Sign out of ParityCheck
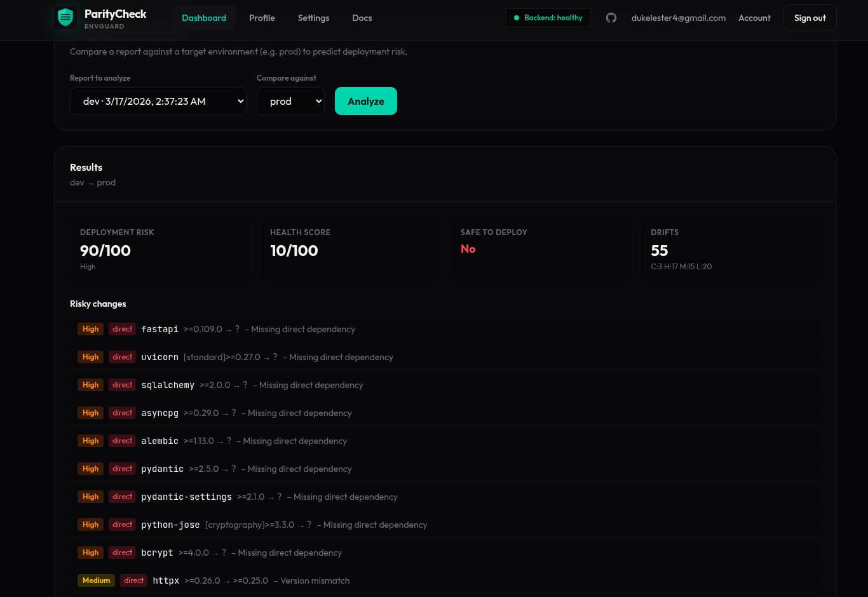This screenshot has height=597, width=868. 810,18
